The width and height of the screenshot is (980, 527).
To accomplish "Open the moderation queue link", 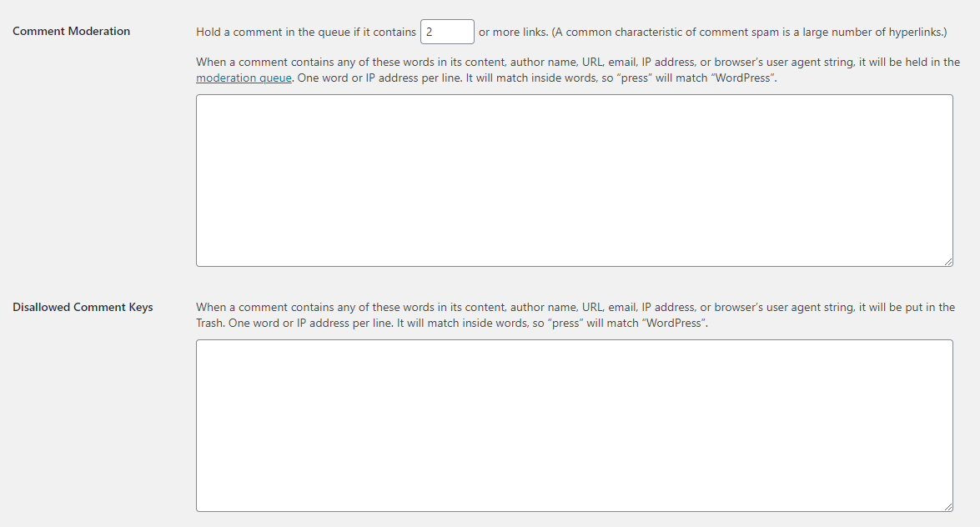I will coord(244,78).
